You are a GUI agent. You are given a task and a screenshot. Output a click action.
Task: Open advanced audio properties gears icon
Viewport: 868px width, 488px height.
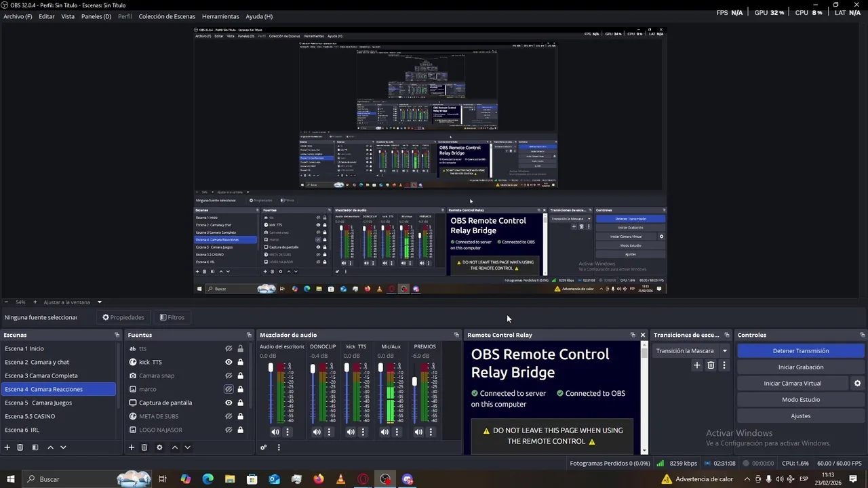[264, 447]
